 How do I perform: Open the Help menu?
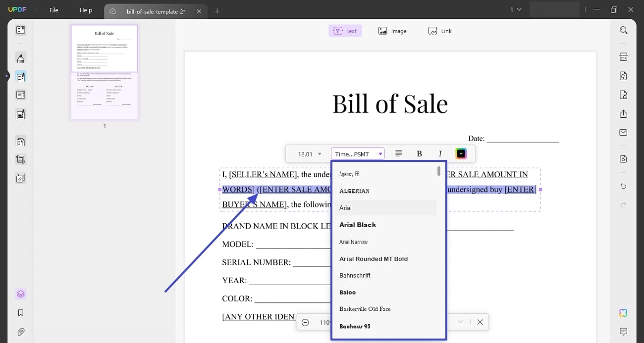pyautogui.click(x=86, y=10)
